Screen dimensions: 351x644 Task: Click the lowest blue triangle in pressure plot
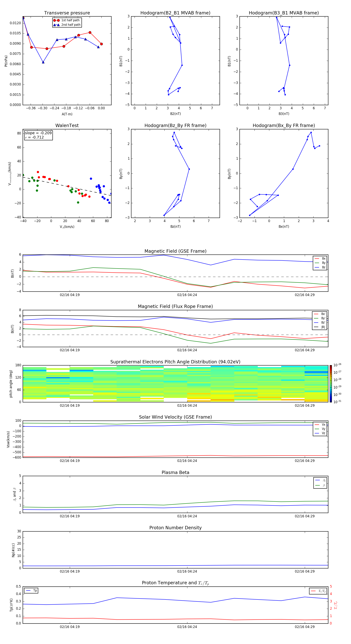click(43, 62)
